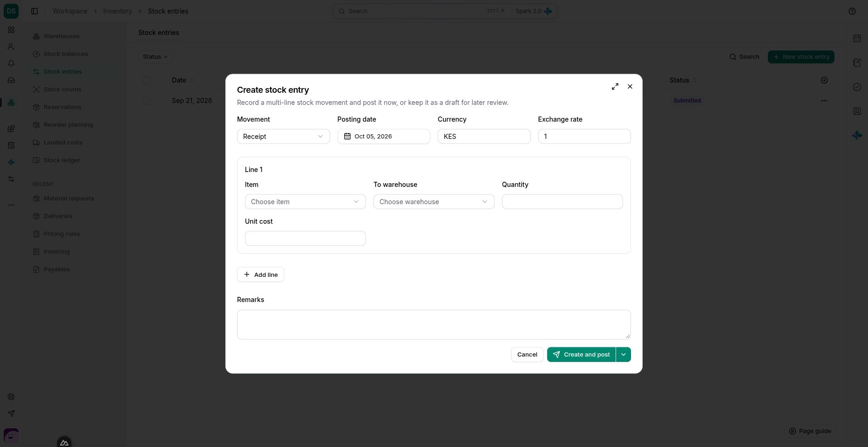Expand the dialog to full screen
Viewport: 868px width, 447px height.
click(615, 87)
